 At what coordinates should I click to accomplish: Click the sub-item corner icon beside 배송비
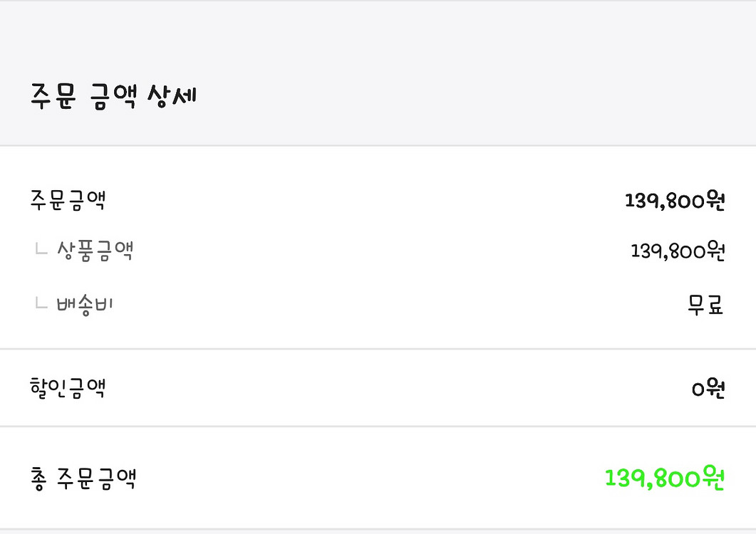[41, 303]
